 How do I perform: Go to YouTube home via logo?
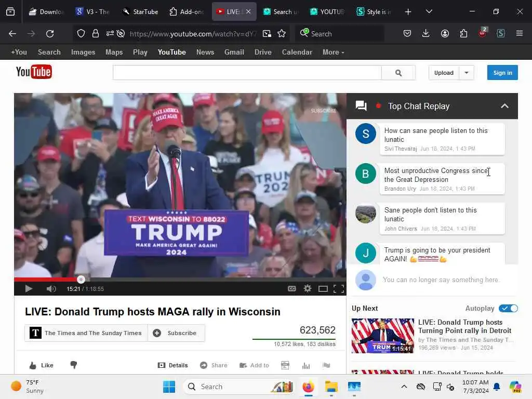pos(34,72)
